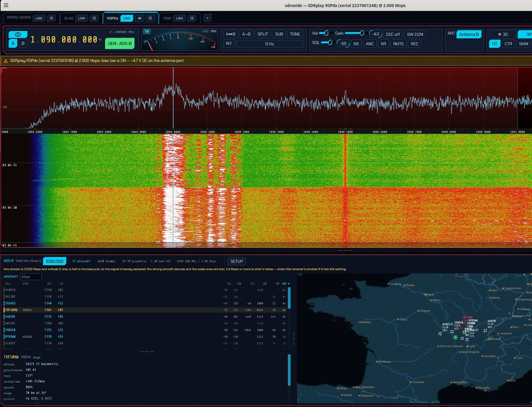Screen dimensions: 532x407
Task: Click the bias tee warning triangle icon
Action: coord(5,61)
